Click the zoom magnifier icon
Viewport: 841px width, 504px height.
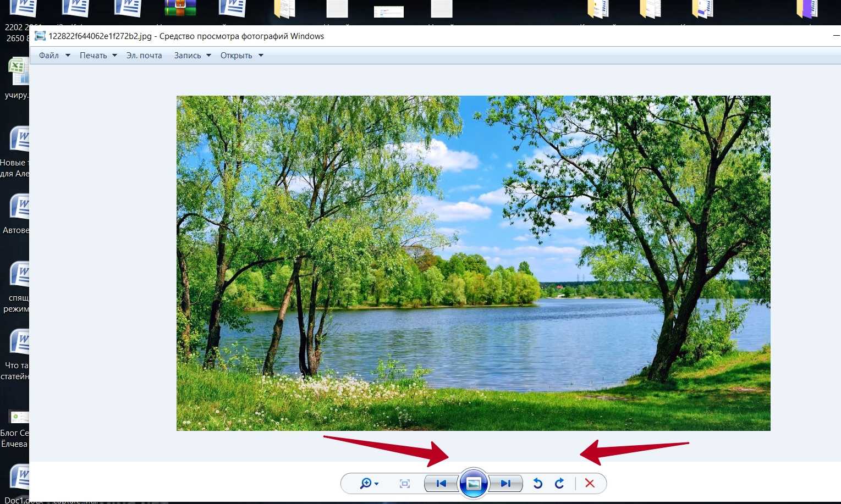tap(366, 484)
